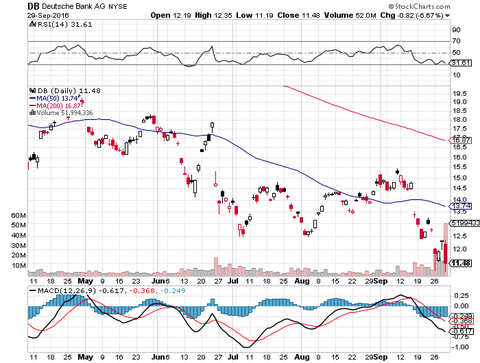Click the red -0.368 value in the MACD label

pyautogui.click(x=142, y=291)
